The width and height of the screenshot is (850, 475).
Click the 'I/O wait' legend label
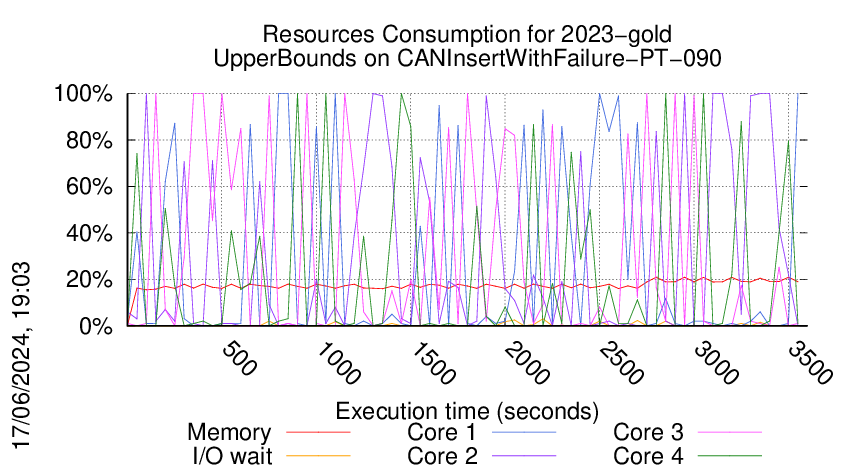coord(232,456)
